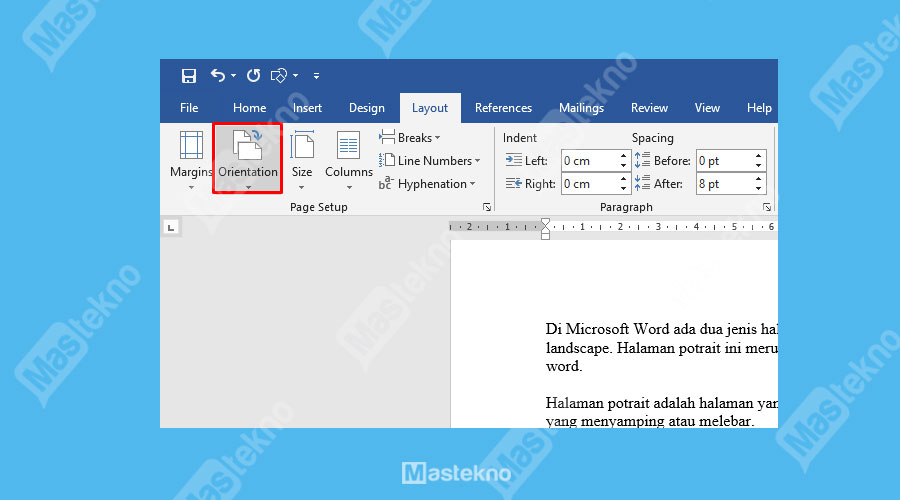Click the tab stop selector on ruler
900x500 pixels.
tap(170, 227)
